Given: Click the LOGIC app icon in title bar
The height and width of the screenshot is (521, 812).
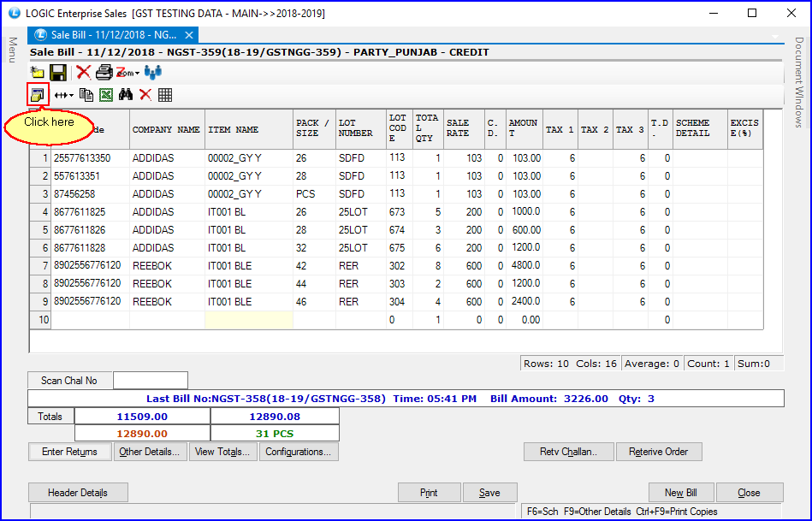Looking at the screenshot, I should (15, 13).
